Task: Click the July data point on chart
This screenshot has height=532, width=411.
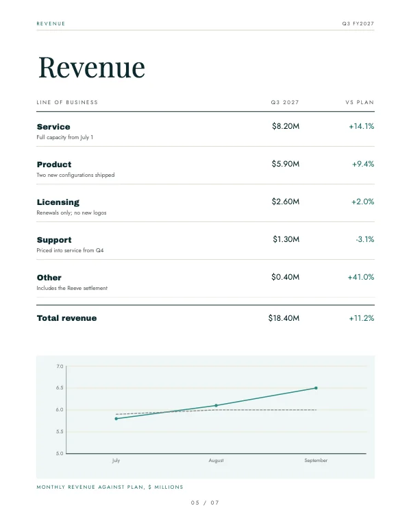Action: [x=116, y=419]
